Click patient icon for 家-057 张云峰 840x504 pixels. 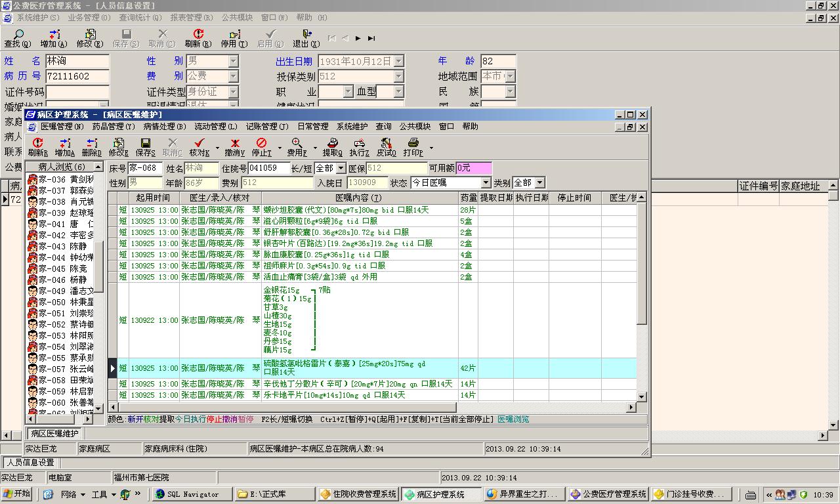[32, 369]
